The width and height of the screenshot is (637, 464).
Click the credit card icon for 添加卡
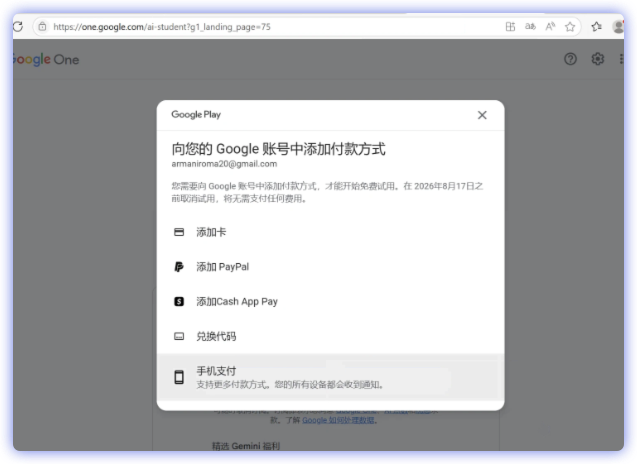click(x=179, y=232)
